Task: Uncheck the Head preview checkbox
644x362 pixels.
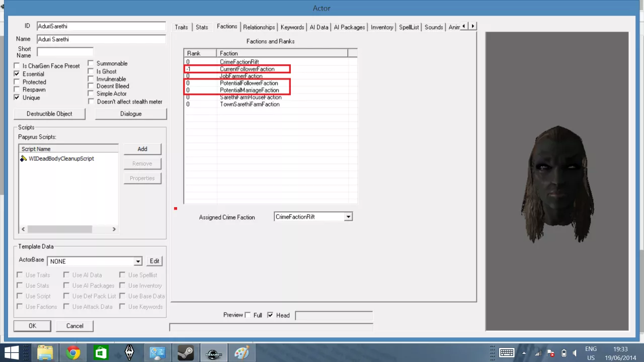Action: 270,315
